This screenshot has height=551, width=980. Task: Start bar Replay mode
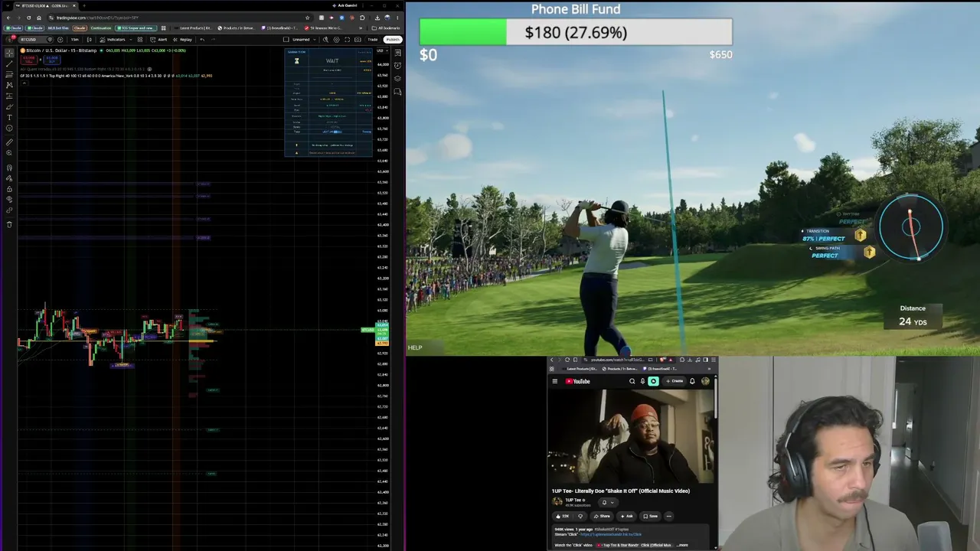(x=184, y=39)
